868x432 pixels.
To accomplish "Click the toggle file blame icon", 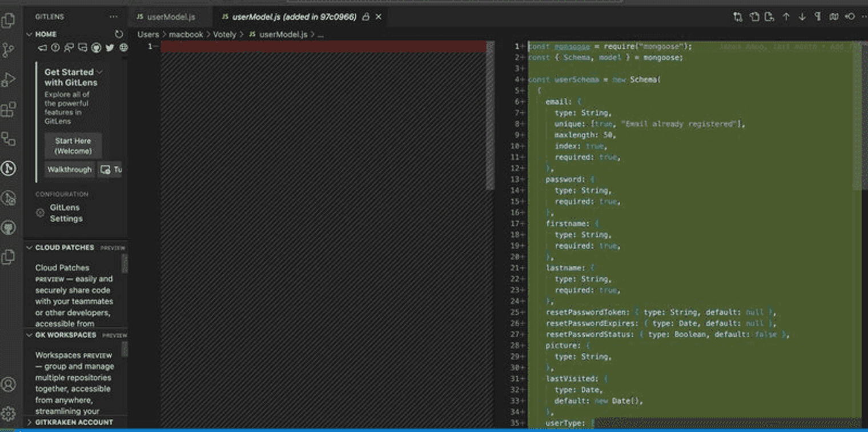I will click(850, 17).
